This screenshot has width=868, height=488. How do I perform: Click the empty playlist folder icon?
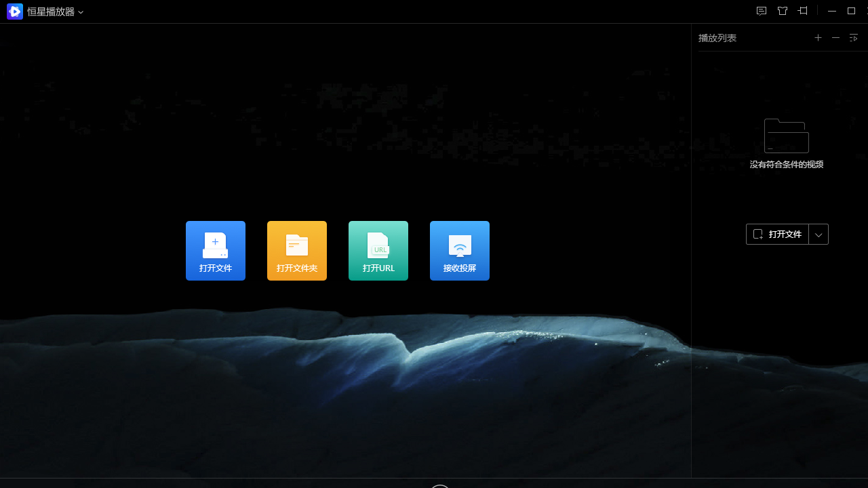pos(786,136)
